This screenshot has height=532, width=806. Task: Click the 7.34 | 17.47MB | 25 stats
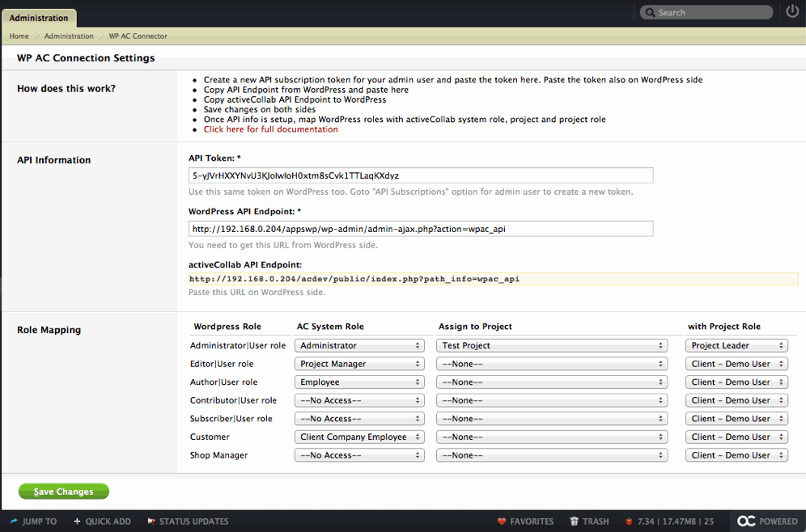(x=676, y=521)
